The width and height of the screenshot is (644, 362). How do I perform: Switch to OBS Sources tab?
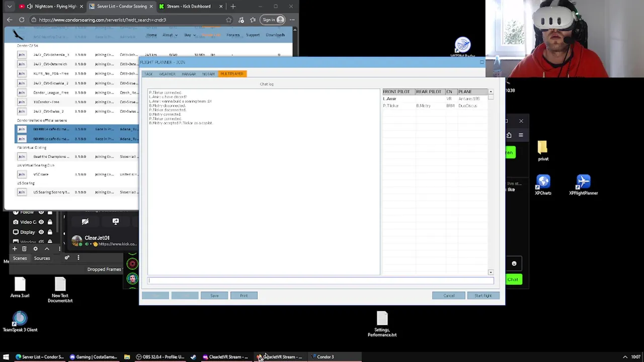point(42,258)
